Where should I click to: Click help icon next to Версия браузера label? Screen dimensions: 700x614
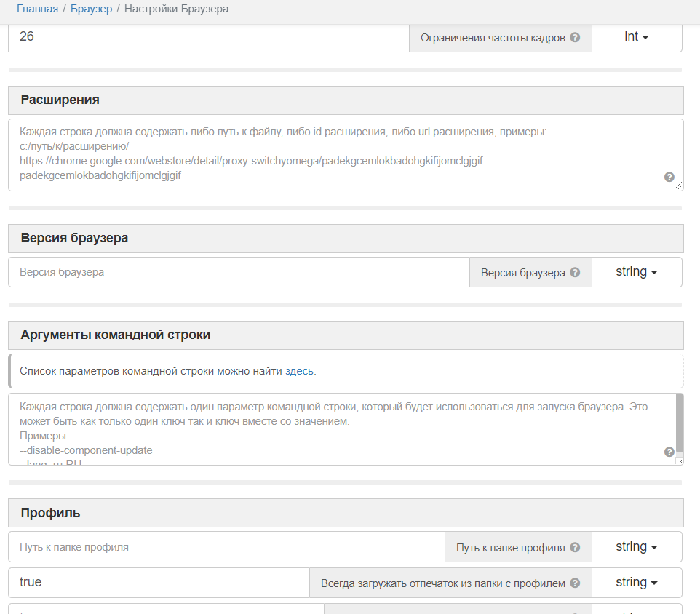point(575,273)
